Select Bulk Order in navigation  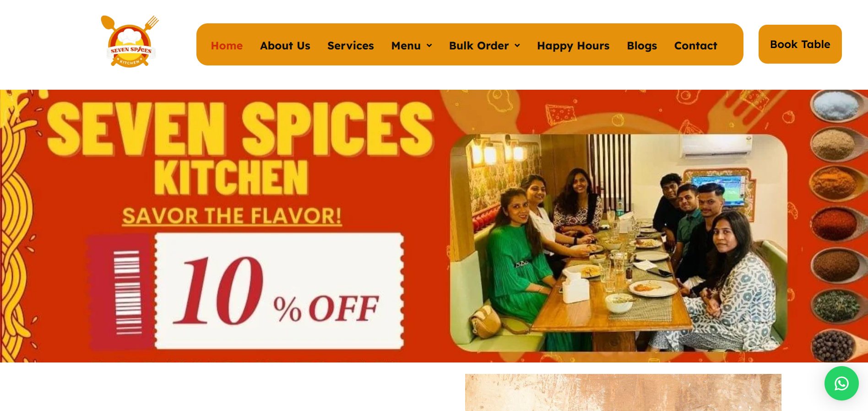(479, 46)
